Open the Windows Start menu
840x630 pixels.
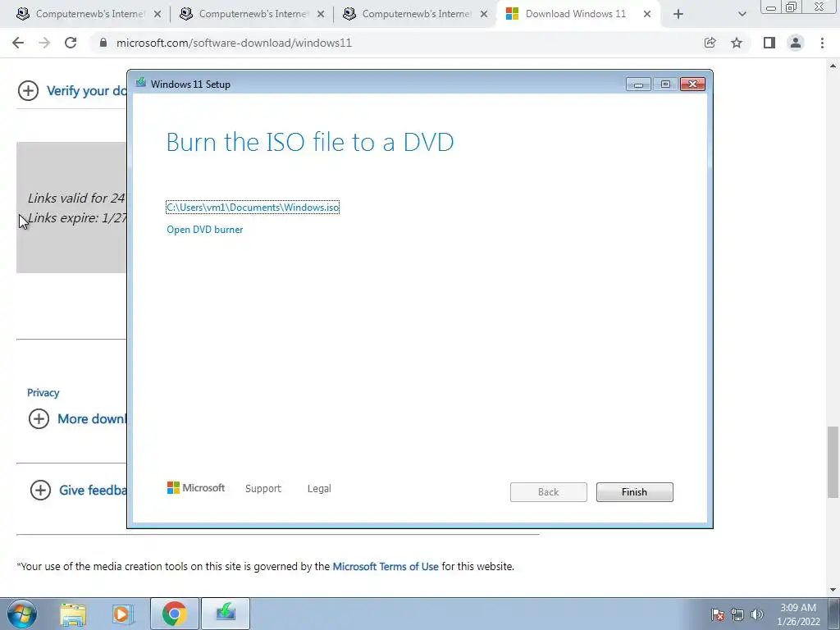pos(22,614)
